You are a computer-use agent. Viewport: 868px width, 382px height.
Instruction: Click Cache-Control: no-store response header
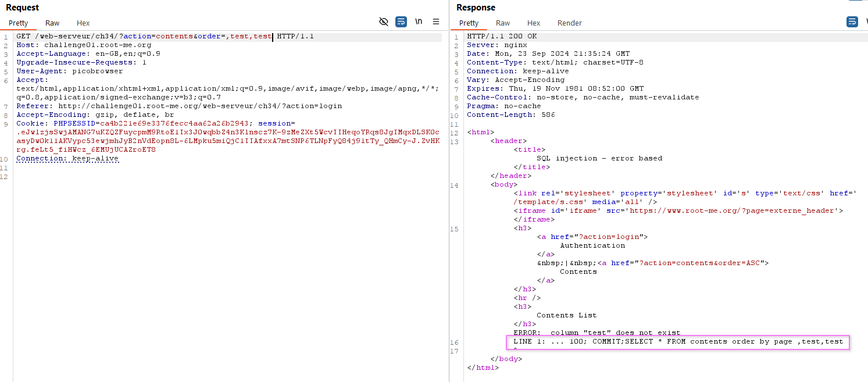(583, 97)
